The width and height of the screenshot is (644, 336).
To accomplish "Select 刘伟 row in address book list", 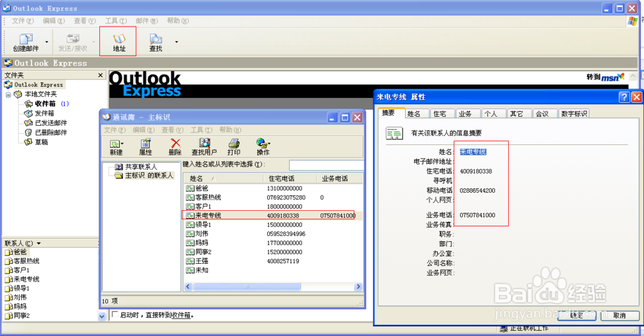I will pyautogui.click(x=273, y=233).
